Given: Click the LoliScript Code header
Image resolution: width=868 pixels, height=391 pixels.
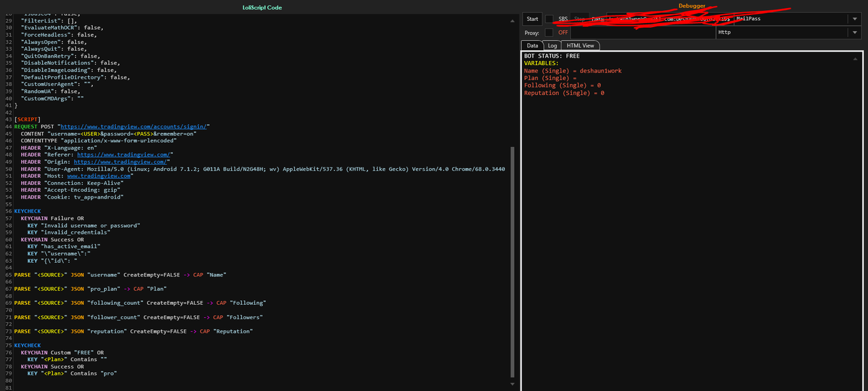Looking at the screenshot, I should pyautogui.click(x=262, y=7).
